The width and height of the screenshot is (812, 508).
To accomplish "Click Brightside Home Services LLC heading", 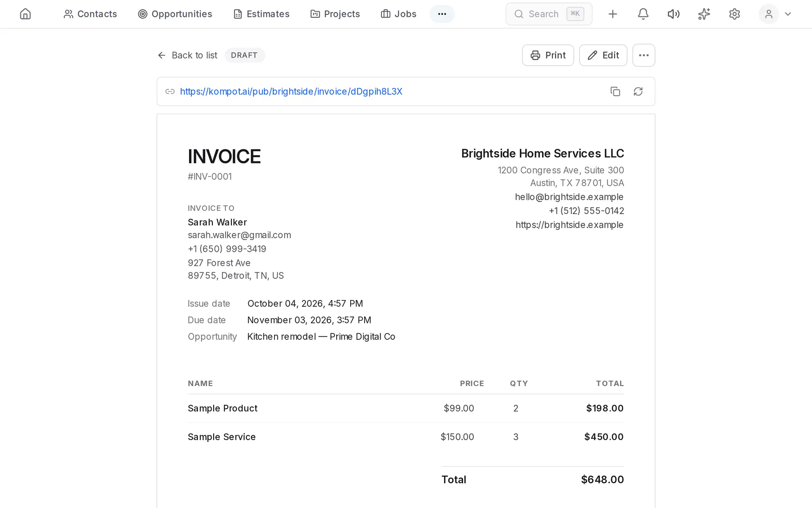I will pos(543,153).
